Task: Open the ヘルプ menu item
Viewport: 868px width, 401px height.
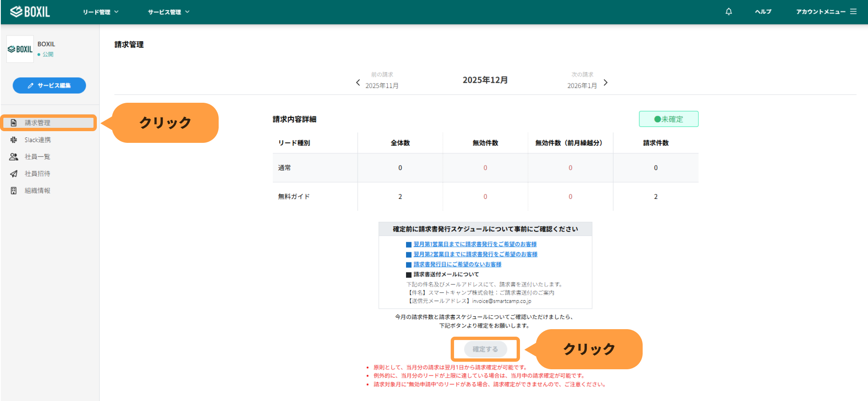Action: tap(763, 11)
